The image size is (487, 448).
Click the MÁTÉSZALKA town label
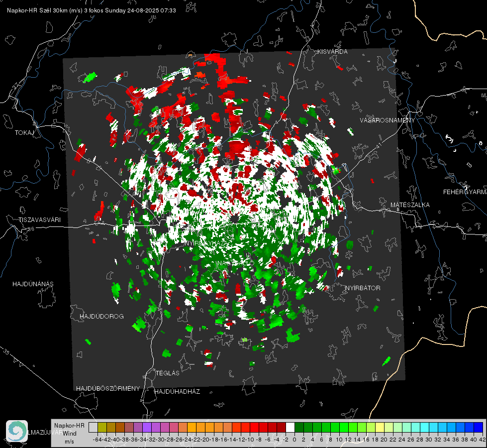[410, 205]
